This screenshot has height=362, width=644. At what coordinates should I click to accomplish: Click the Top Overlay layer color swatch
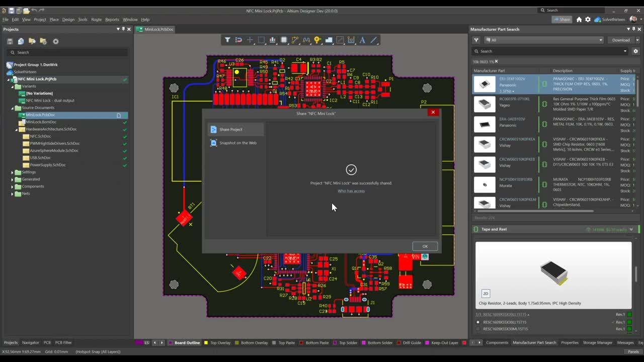(x=206, y=343)
